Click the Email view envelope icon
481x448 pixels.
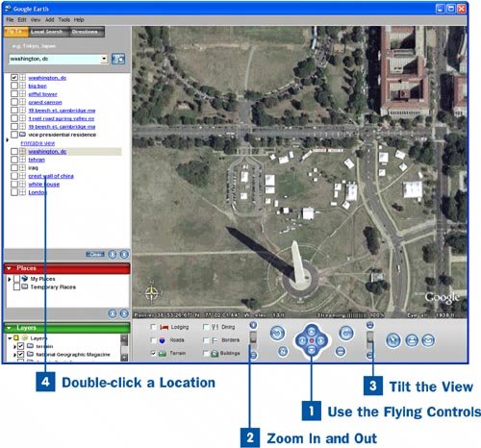pyautogui.click(x=428, y=340)
